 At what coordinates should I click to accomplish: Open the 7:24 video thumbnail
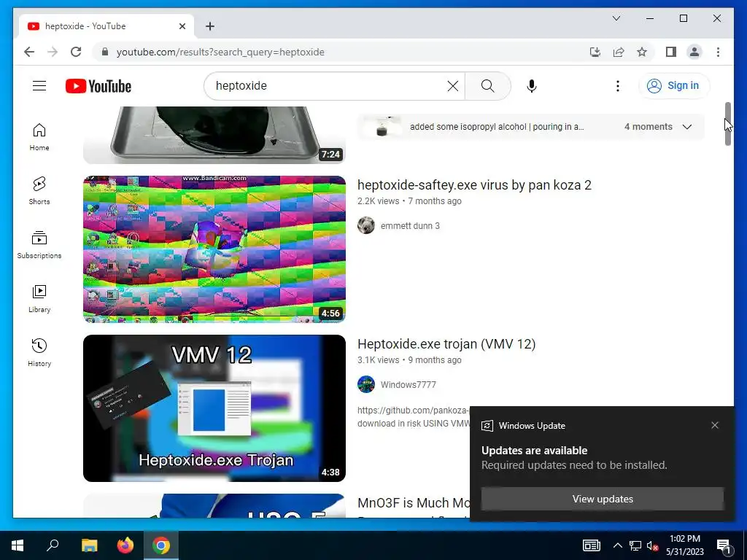tap(214, 135)
